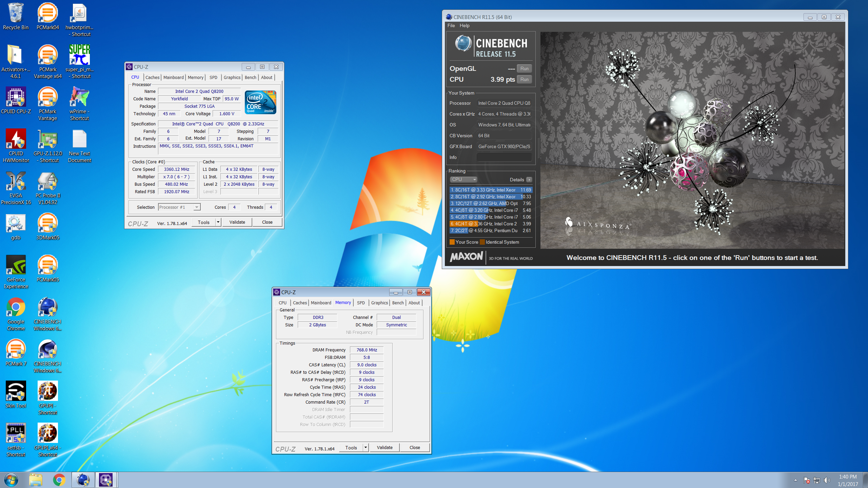Run the OpenGL benchmark

click(x=524, y=68)
